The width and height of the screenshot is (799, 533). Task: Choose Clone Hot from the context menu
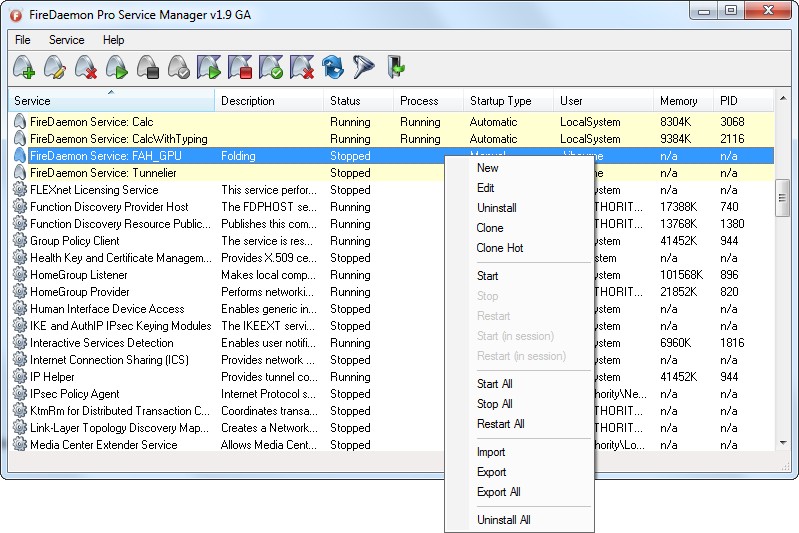coord(500,248)
